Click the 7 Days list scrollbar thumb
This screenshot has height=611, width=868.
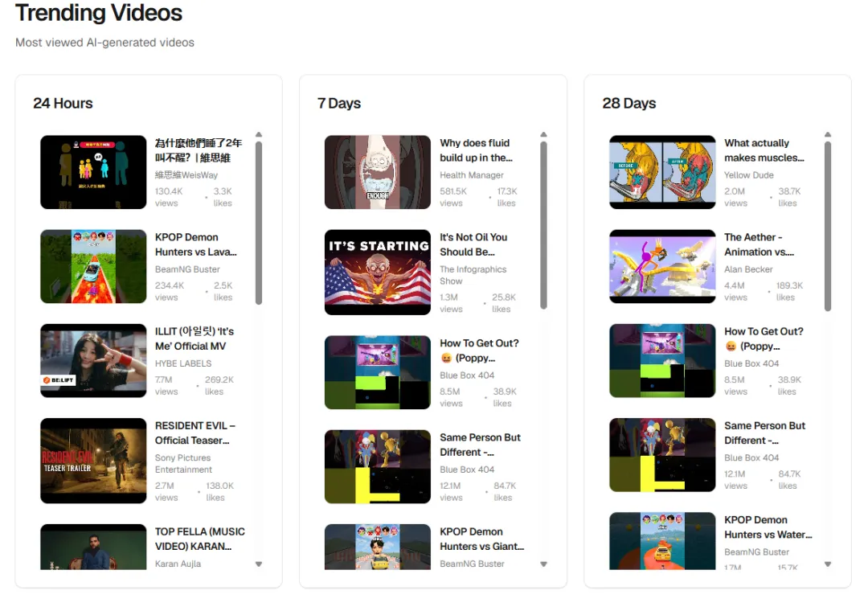[543, 225]
